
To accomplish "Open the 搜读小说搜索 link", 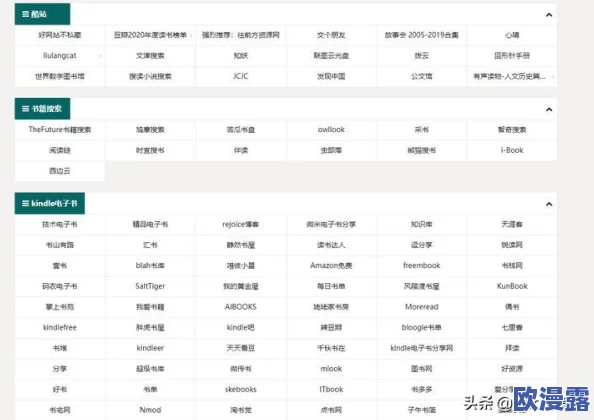I will 150,76.
